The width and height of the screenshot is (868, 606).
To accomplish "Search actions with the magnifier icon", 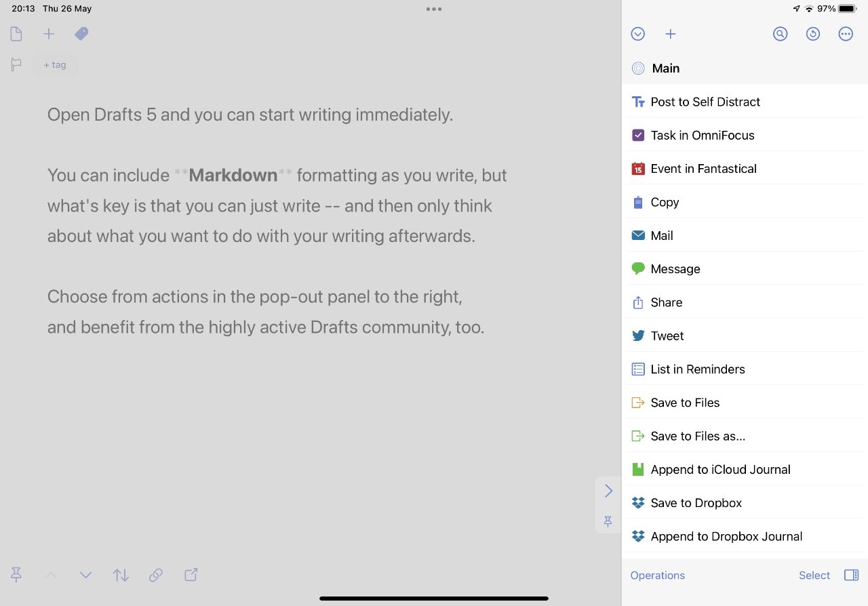I will pos(781,34).
